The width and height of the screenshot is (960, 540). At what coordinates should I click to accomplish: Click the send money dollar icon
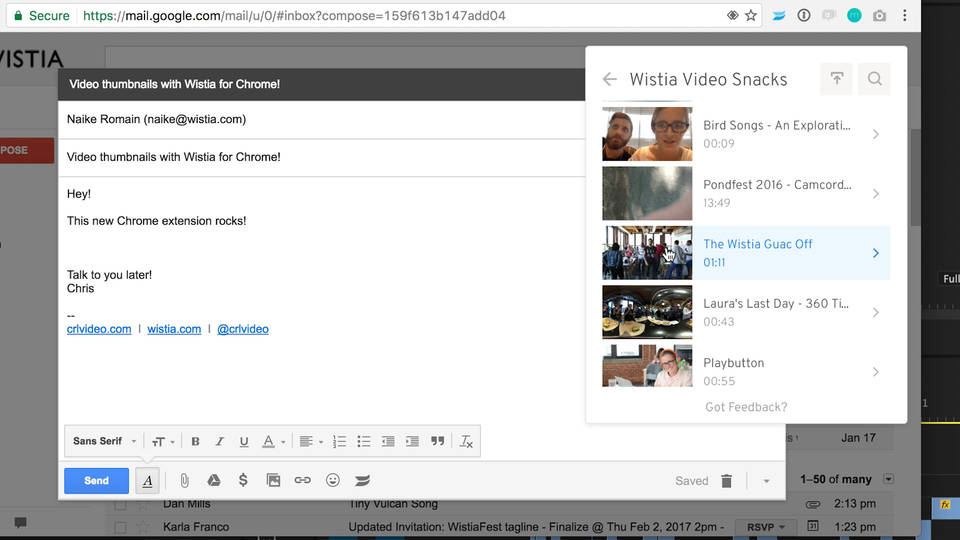coord(243,480)
